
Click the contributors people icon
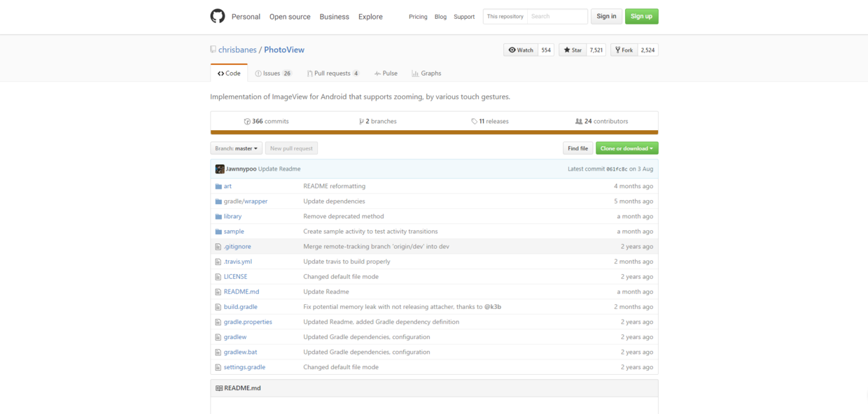(579, 122)
